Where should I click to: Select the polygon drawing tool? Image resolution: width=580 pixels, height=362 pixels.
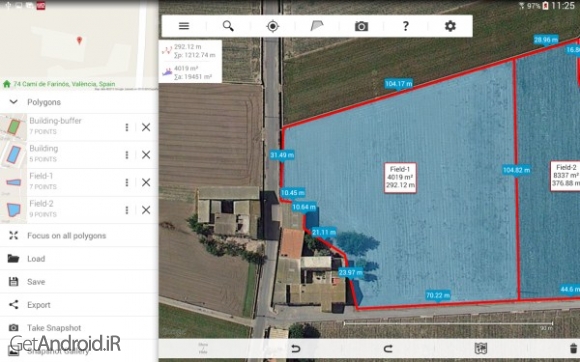coord(317,26)
